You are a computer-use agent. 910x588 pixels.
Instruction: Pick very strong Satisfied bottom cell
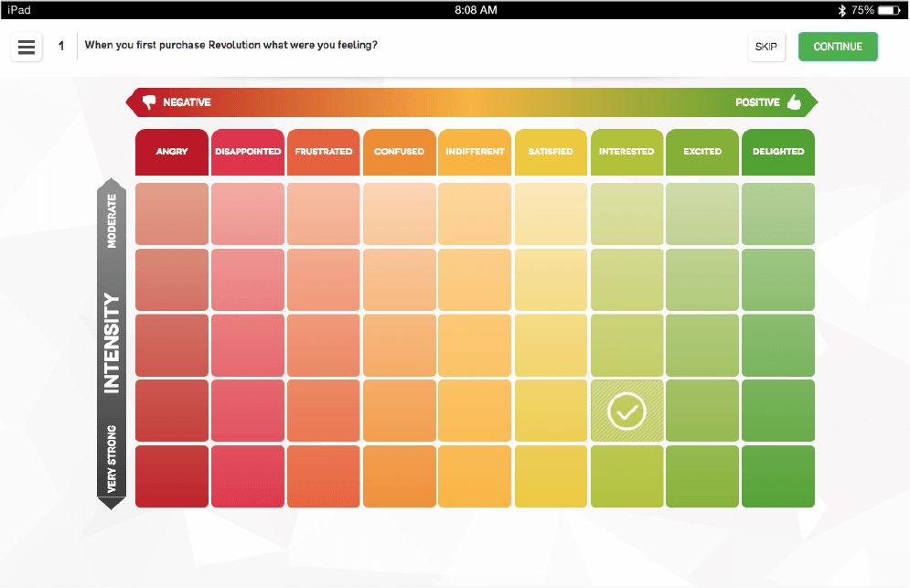click(x=551, y=476)
